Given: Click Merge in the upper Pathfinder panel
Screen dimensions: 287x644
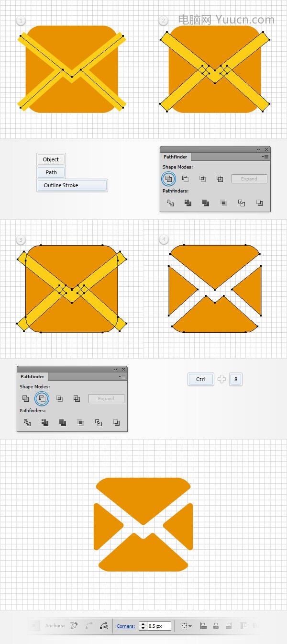Looking at the screenshot, I should [206, 203].
